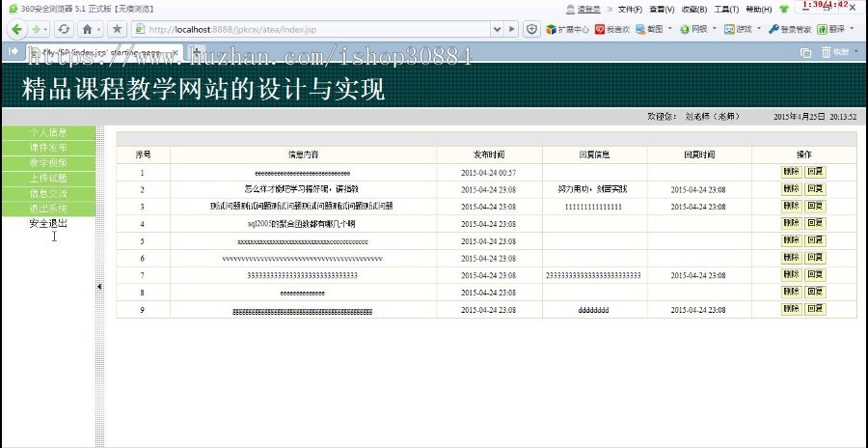
Task: Click the 恢复 trash restore icon
Action: 835,52
